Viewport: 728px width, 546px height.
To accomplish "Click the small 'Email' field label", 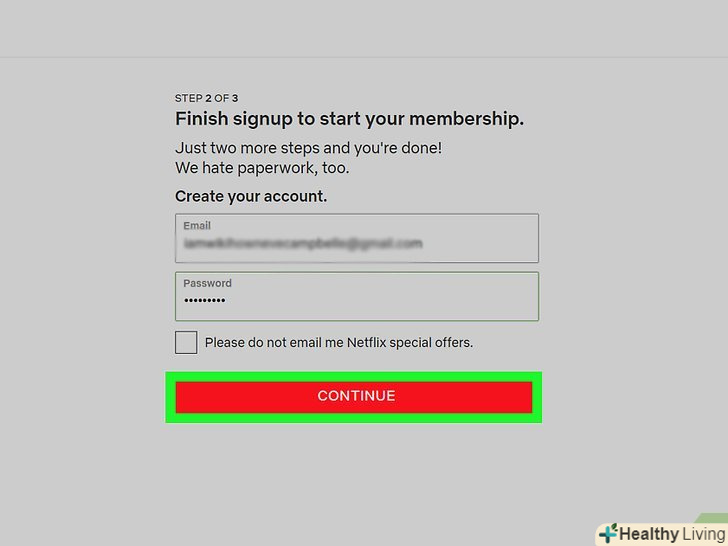I will [x=197, y=226].
